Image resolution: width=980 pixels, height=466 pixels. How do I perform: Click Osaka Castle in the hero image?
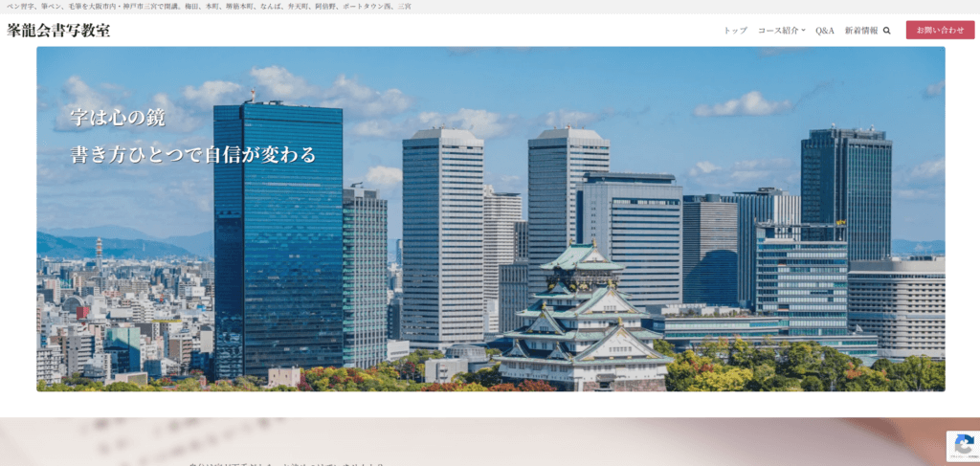coord(584,321)
